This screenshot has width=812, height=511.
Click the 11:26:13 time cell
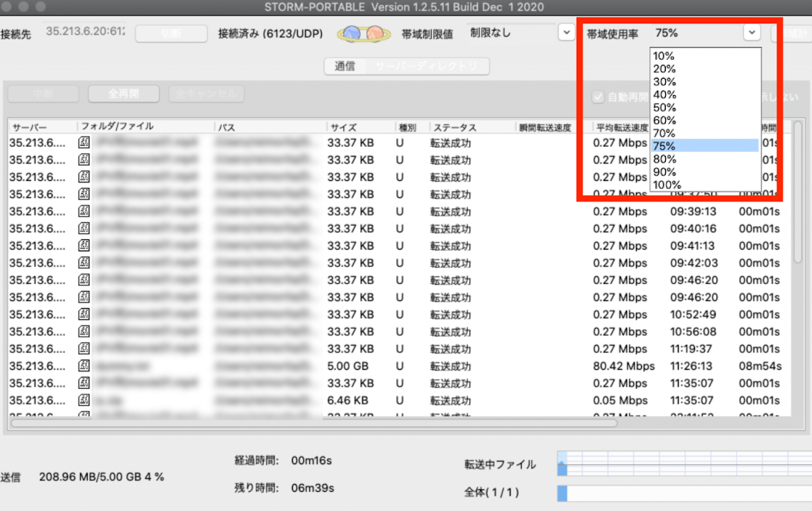tap(691, 366)
